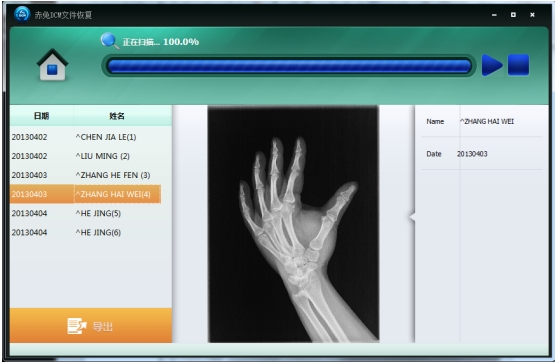Export recovered files with 导出 button
The height and width of the screenshot is (362, 556).
coord(91,325)
